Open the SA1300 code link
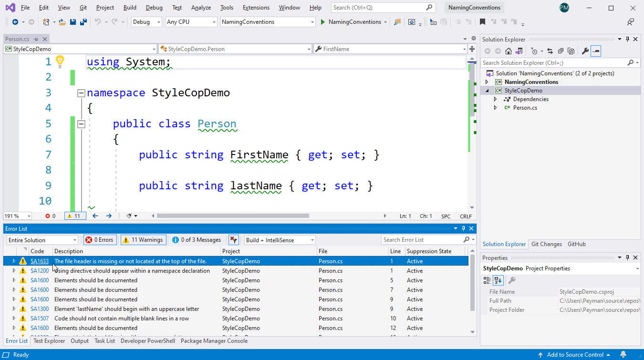 click(40, 309)
